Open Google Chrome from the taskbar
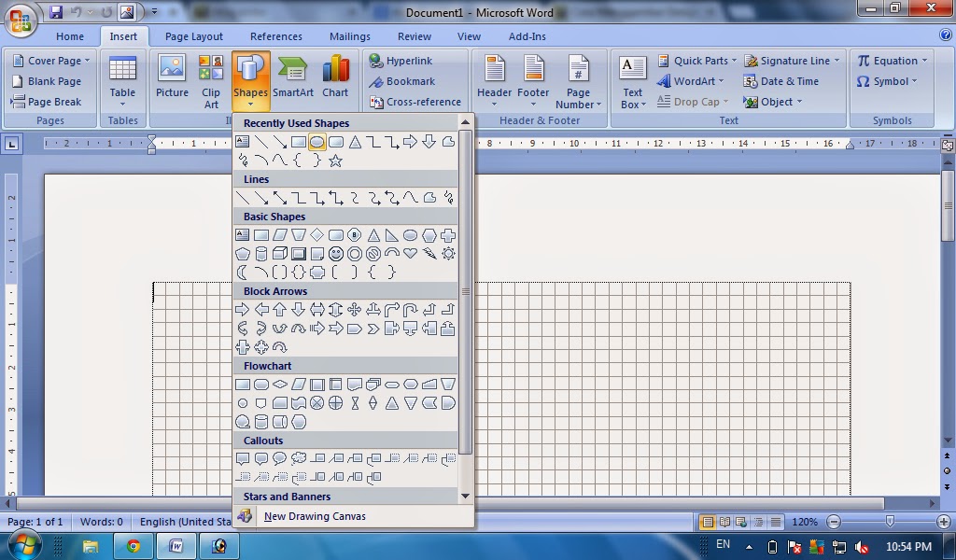This screenshot has width=956, height=560. (133, 546)
